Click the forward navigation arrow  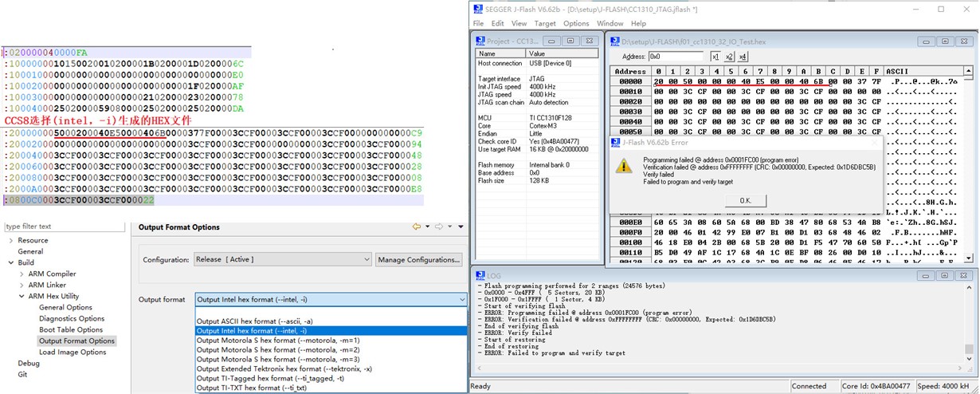coord(440,227)
